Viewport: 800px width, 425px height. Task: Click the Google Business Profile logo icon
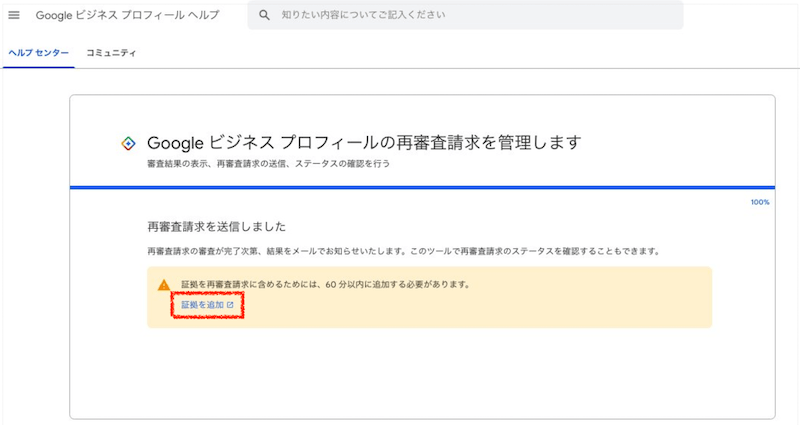click(x=128, y=143)
